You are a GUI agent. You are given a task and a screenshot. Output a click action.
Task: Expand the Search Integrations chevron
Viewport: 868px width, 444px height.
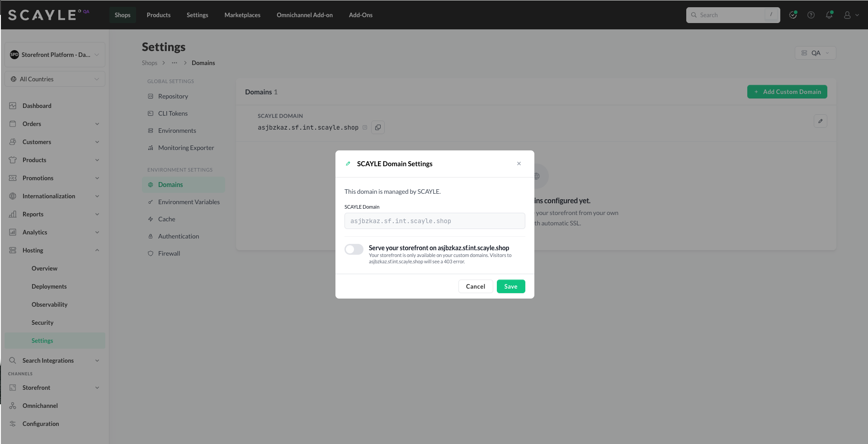(x=97, y=360)
